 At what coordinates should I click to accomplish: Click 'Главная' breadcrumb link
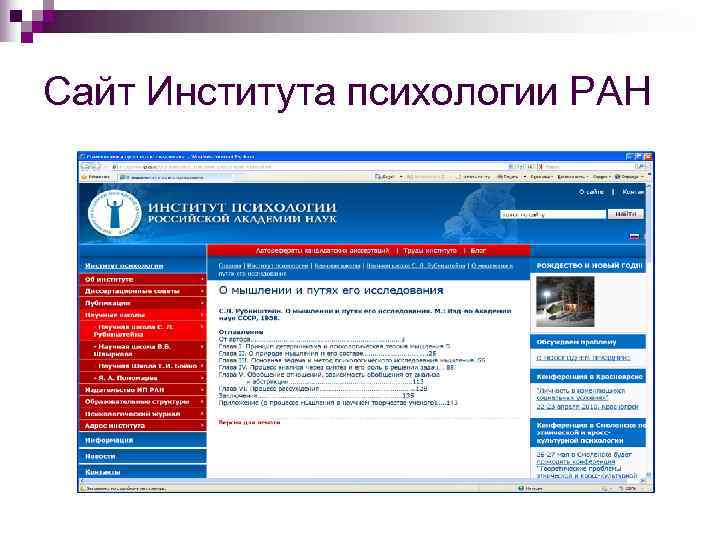pyautogui.click(x=230, y=265)
